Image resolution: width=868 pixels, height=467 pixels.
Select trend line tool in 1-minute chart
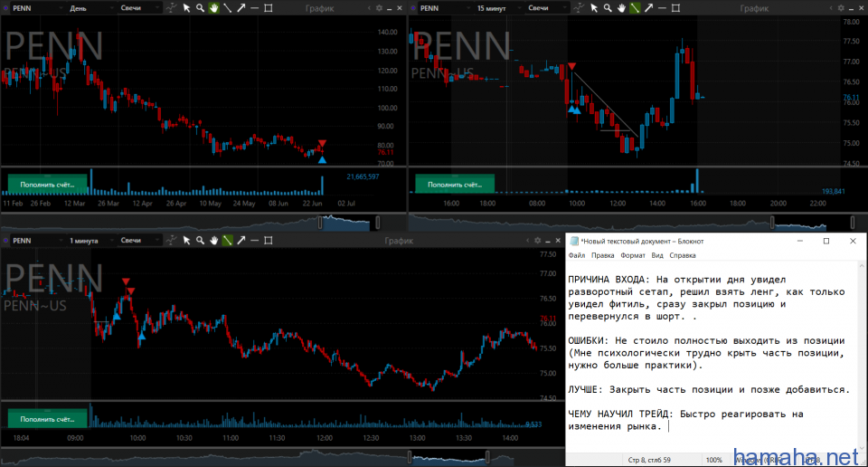click(x=228, y=241)
